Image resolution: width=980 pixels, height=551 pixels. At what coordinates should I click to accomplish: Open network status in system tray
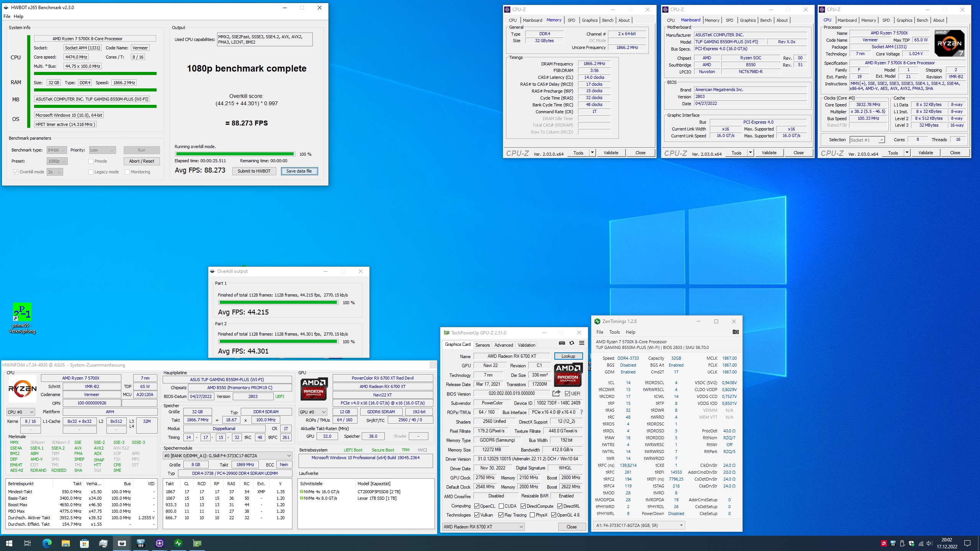click(x=921, y=543)
